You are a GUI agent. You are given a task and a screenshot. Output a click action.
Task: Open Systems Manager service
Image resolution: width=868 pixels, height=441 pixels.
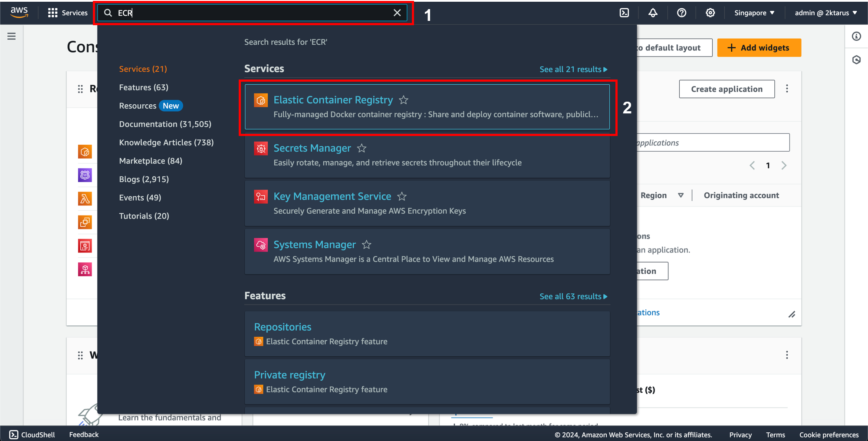pos(314,245)
